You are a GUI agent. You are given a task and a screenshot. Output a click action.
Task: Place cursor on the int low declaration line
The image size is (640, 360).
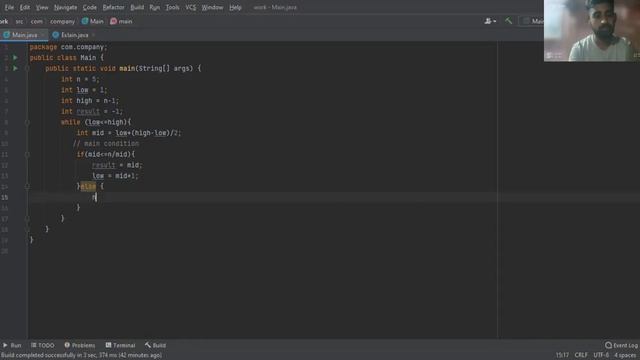point(84,90)
